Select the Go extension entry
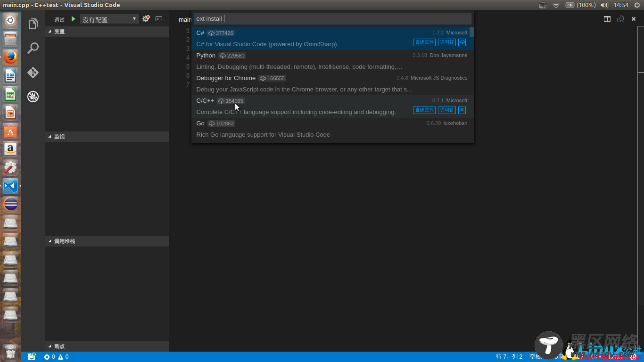 tap(332, 129)
